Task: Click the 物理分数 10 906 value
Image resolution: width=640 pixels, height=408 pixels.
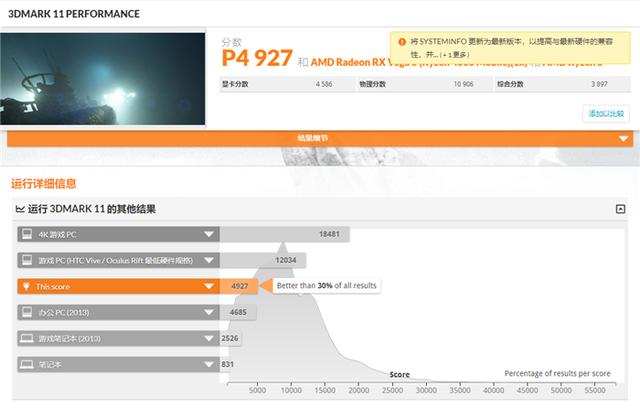Action: (463, 84)
